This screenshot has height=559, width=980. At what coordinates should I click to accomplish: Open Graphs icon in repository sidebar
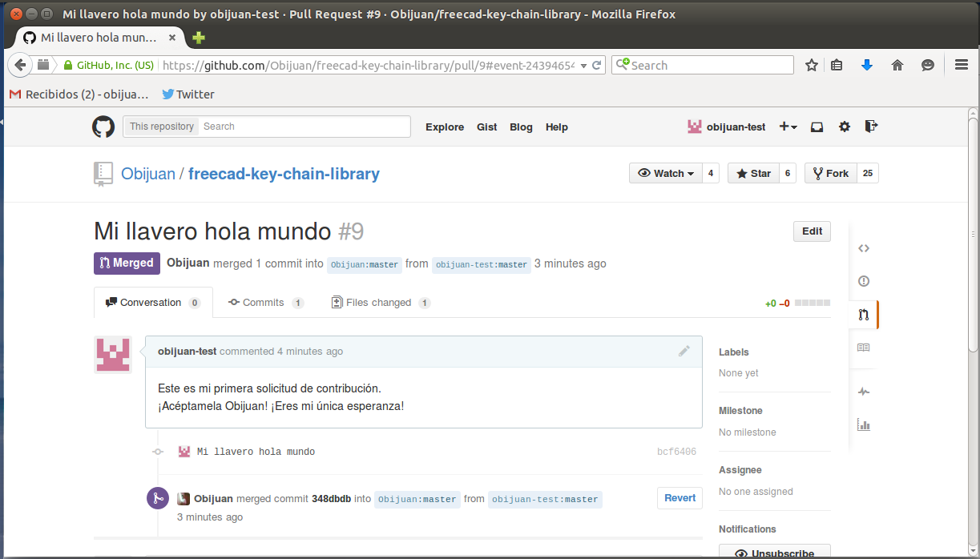coord(863,424)
